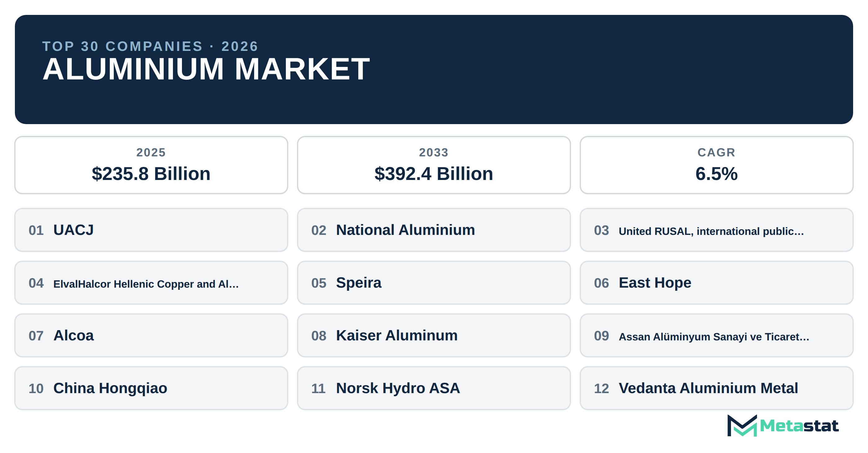868x453 pixels.
Task: Select the 2025 $235.8 Billion stat card
Action: pos(151,165)
